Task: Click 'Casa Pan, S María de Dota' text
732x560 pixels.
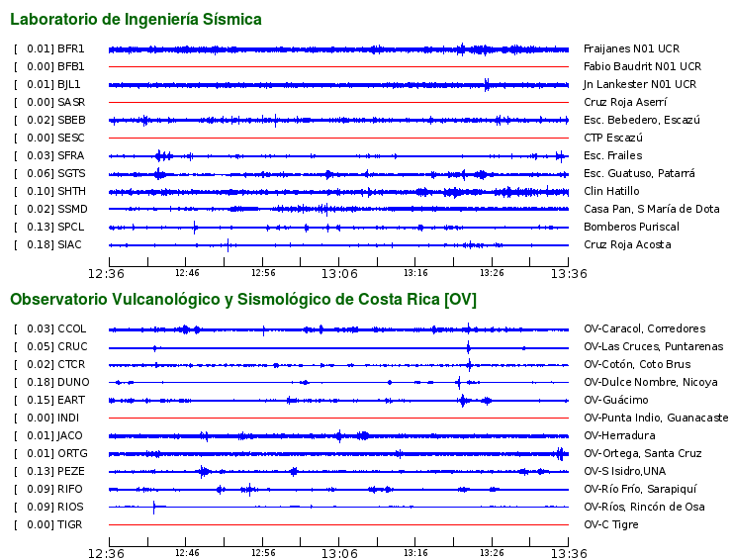Action: (652, 209)
